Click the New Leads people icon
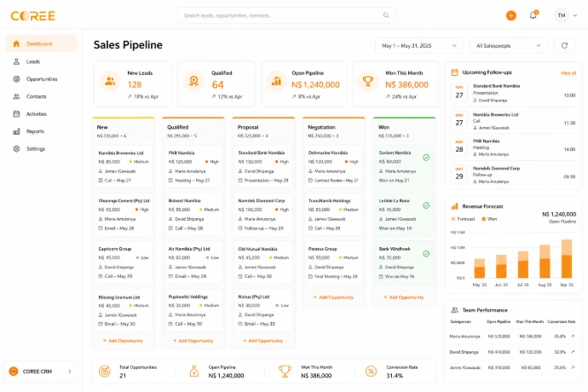588x392 pixels. [110, 81]
